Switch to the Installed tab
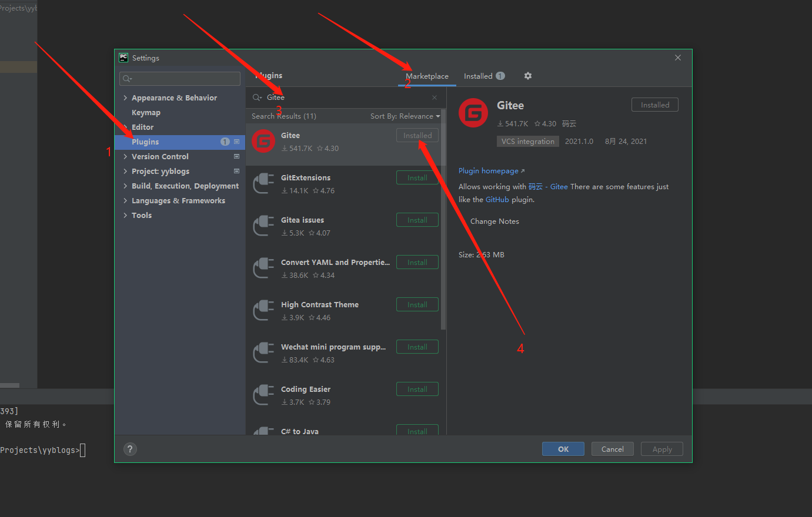The height and width of the screenshot is (517, 812). pyautogui.click(x=478, y=76)
